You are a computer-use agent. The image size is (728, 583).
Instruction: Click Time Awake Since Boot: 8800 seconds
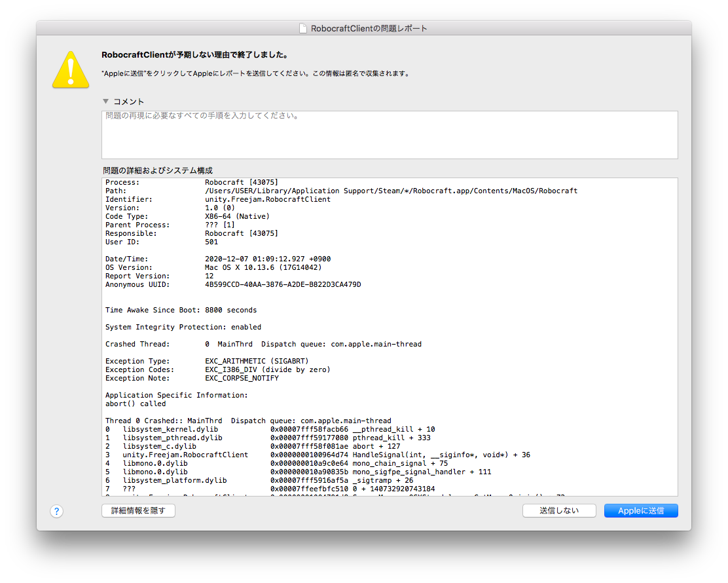click(181, 310)
